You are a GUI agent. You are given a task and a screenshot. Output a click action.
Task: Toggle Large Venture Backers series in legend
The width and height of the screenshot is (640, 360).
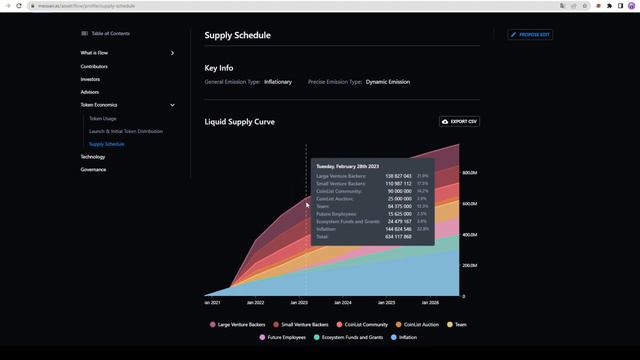point(238,324)
